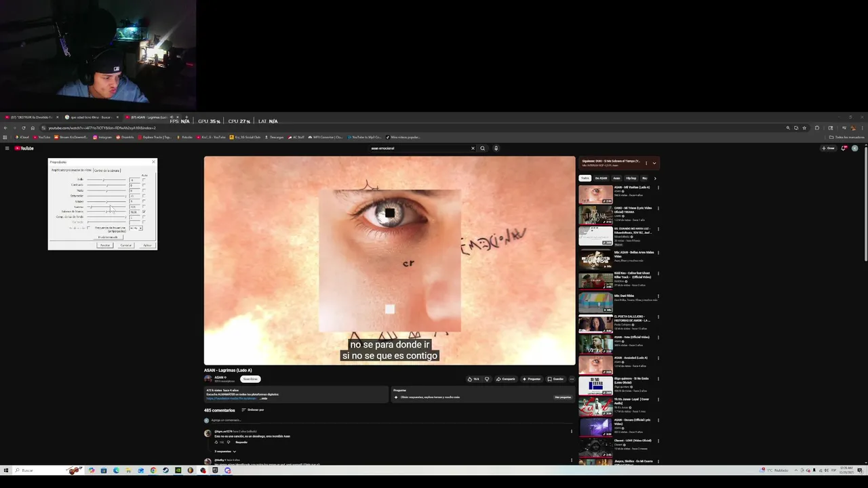This screenshot has width=868, height=488.
Task: Enable Auto checkbox for Contraste
Action: (144, 185)
